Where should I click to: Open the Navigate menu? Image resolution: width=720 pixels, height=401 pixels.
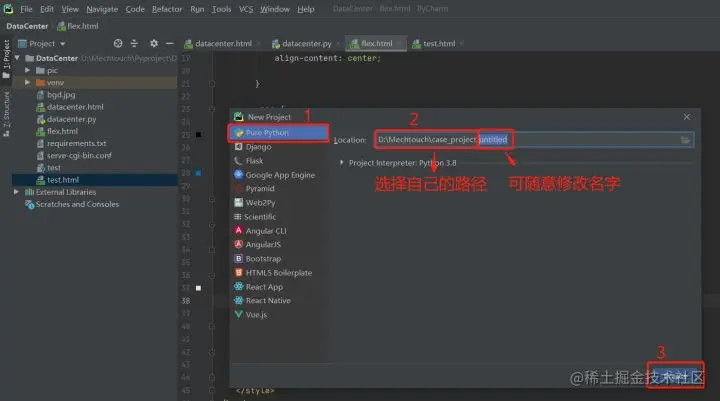pos(102,9)
